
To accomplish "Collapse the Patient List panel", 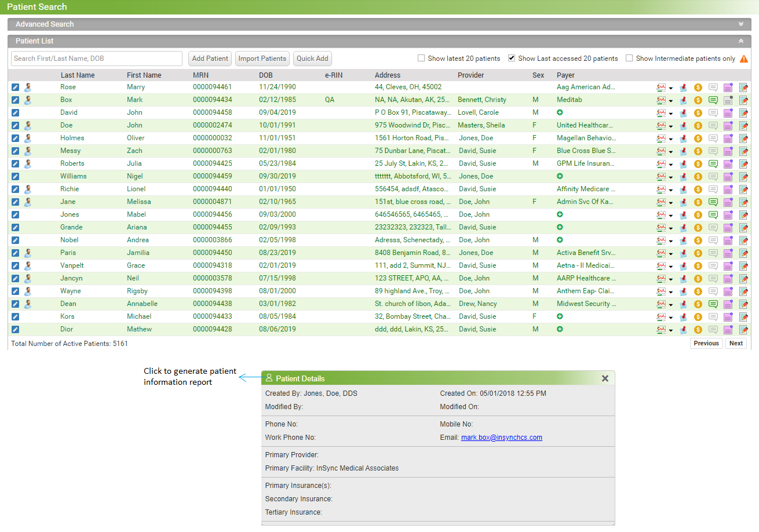I will click(740, 41).
